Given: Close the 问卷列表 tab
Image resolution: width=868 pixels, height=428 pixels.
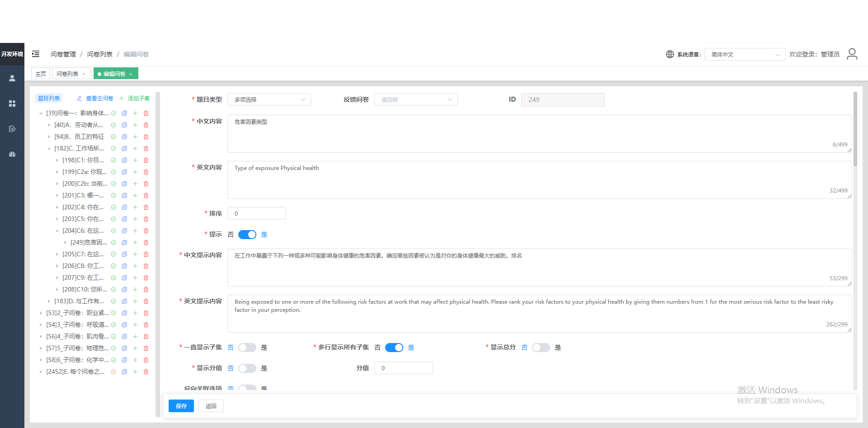Looking at the screenshot, I should coord(84,74).
